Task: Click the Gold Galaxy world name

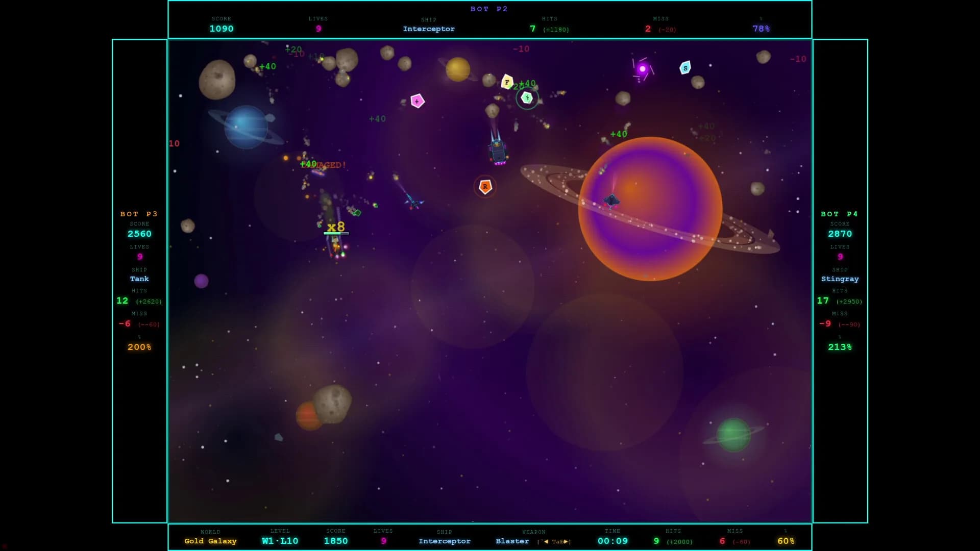Action: pos(210,541)
